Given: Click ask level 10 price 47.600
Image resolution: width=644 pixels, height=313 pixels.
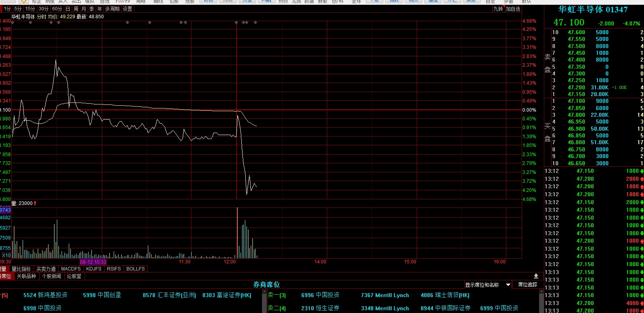Looking at the screenshot, I should (x=576, y=32).
